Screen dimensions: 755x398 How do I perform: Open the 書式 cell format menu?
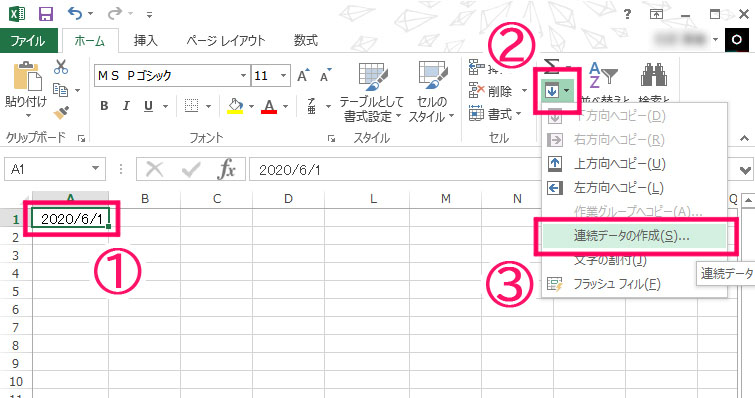495,114
